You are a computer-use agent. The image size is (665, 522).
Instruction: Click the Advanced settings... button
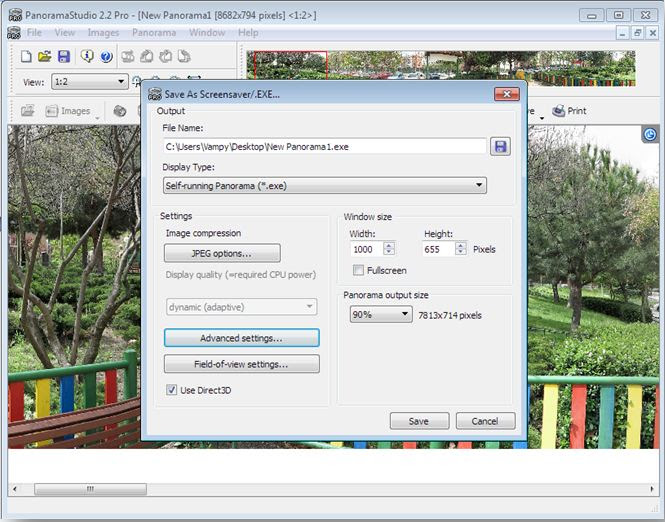(242, 338)
